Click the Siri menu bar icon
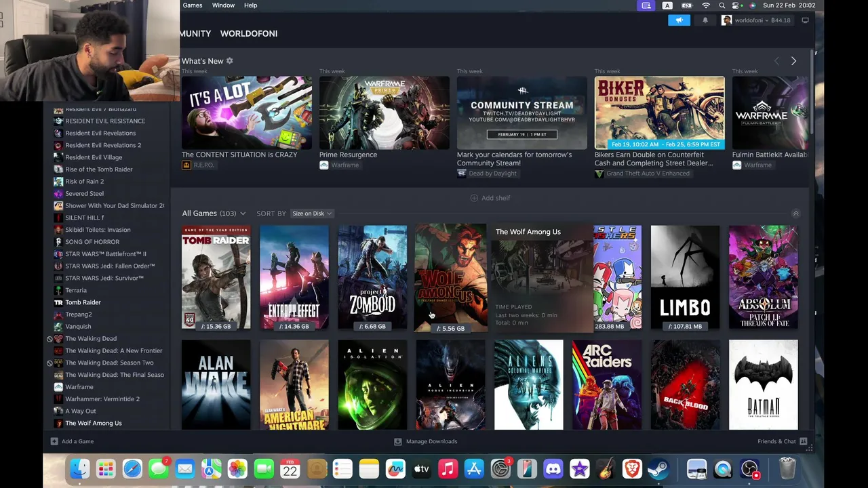 (x=752, y=5)
